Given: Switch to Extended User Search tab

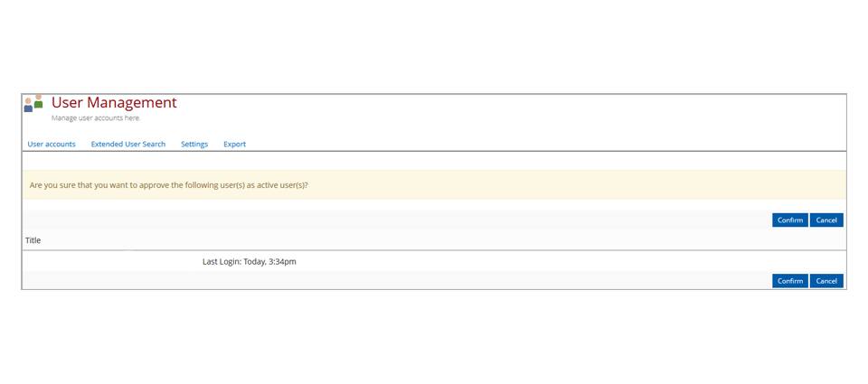Looking at the screenshot, I should click(127, 144).
